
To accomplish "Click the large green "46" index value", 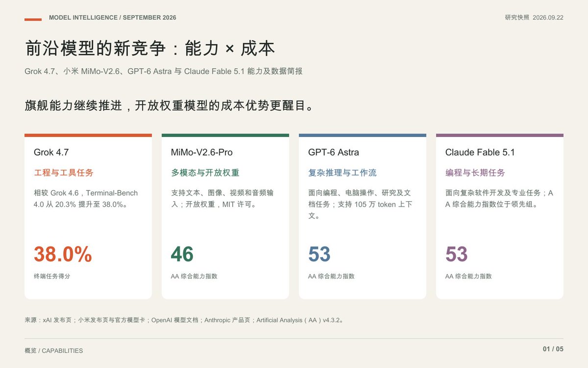I will click(182, 254).
